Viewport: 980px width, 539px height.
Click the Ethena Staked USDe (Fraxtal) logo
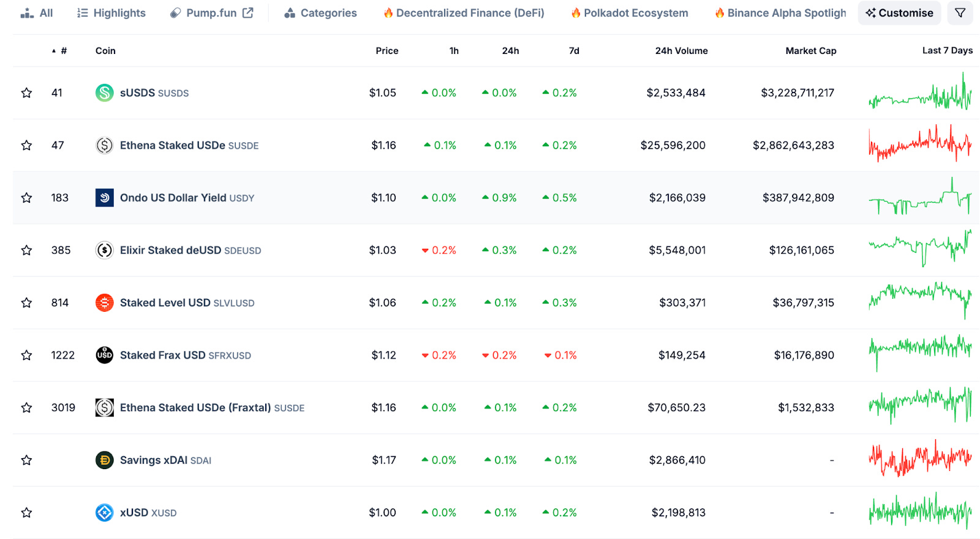pyautogui.click(x=105, y=408)
